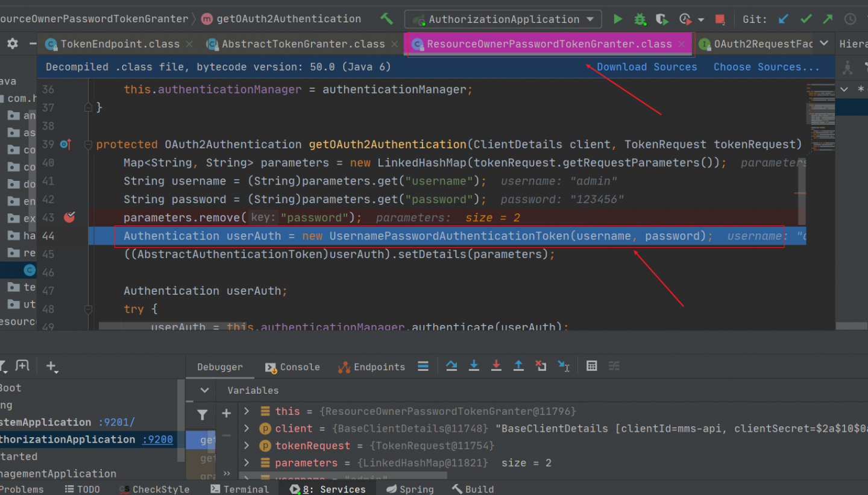Click the Build project hammer icon
The image size is (868, 495).
click(386, 19)
